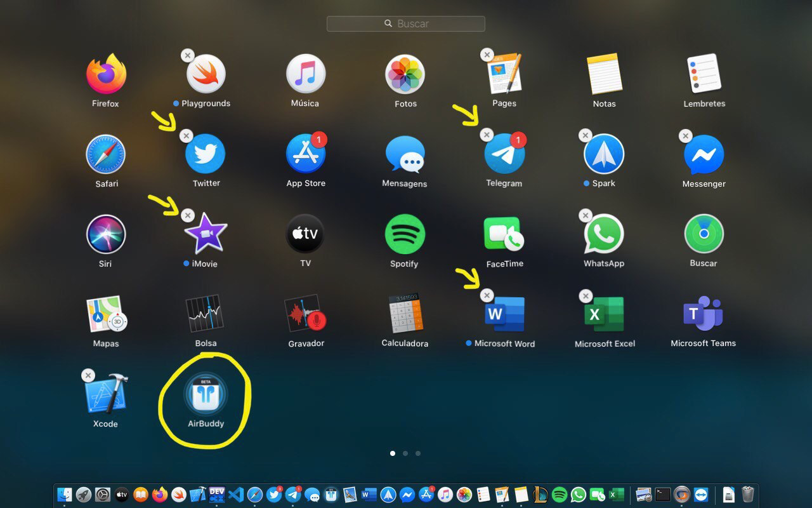Activate Siri from Launchpad

[x=106, y=234]
